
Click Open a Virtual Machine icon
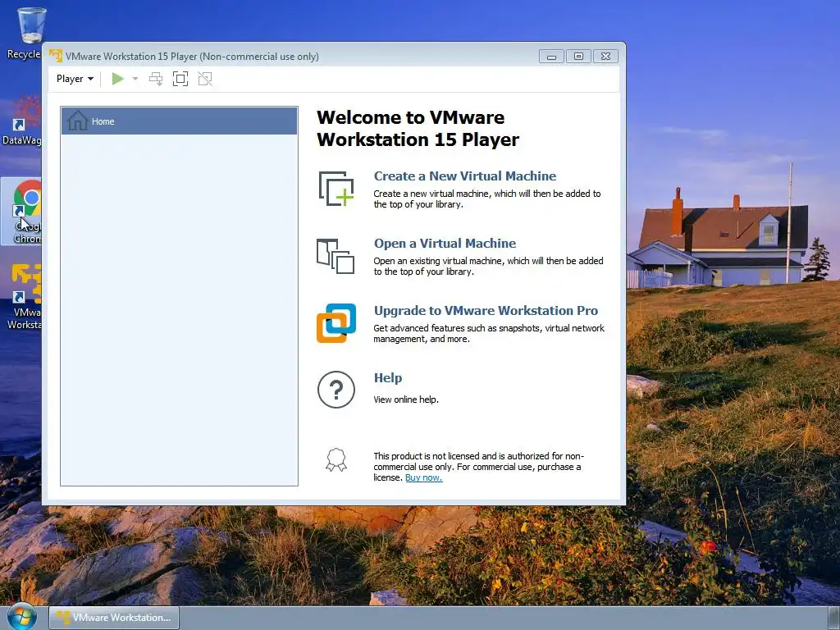tap(336, 256)
